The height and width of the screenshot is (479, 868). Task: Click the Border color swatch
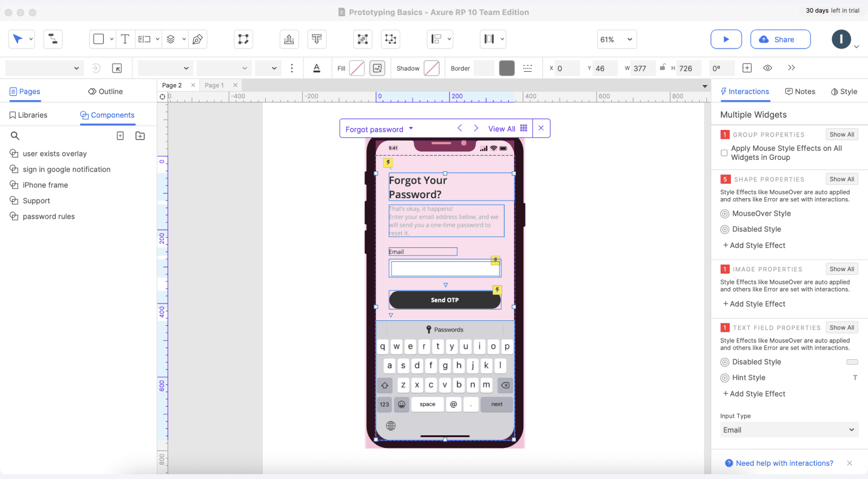tap(506, 68)
